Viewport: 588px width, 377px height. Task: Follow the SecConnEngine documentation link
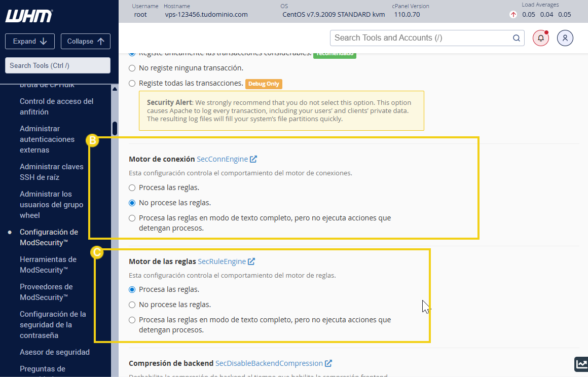pos(223,159)
